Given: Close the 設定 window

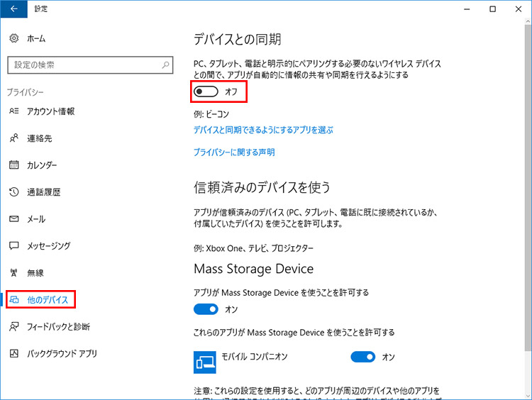Looking at the screenshot, I should pyautogui.click(x=519, y=9).
